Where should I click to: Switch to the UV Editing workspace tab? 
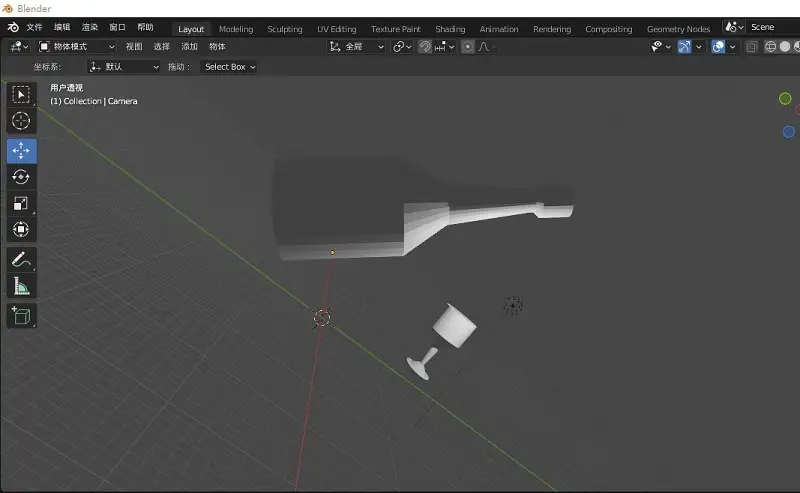tap(337, 29)
